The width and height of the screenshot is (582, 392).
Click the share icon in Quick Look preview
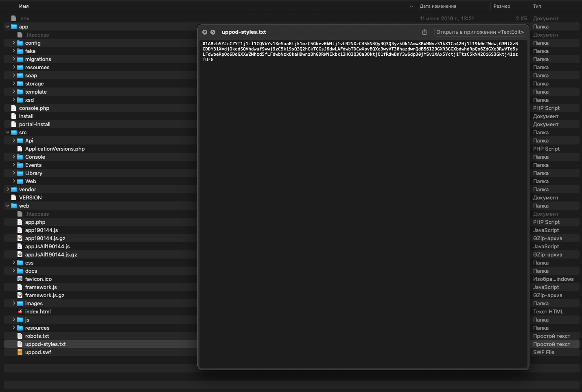pyautogui.click(x=424, y=32)
